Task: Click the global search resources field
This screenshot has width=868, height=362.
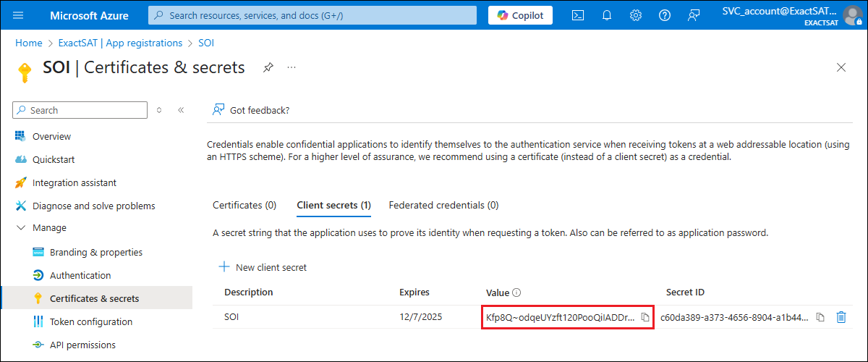Action: (312, 15)
